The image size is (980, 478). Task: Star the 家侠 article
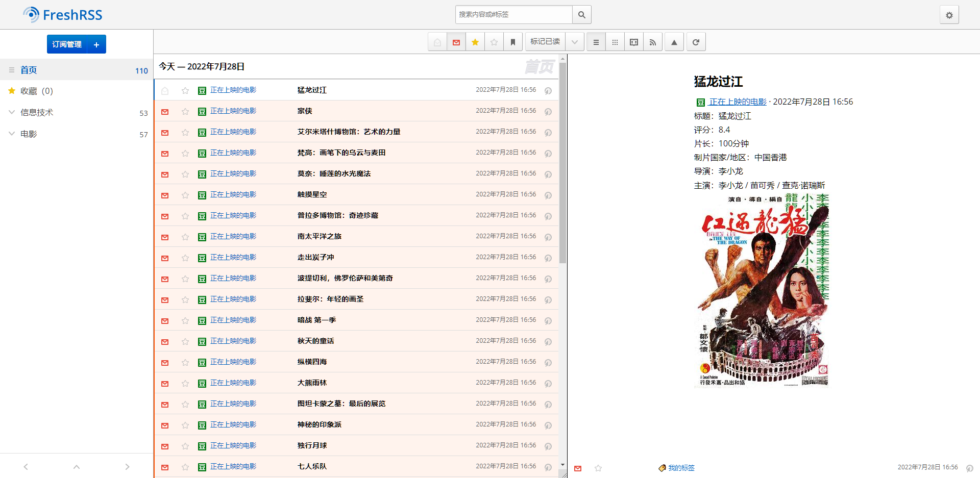(x=185, y=112)
